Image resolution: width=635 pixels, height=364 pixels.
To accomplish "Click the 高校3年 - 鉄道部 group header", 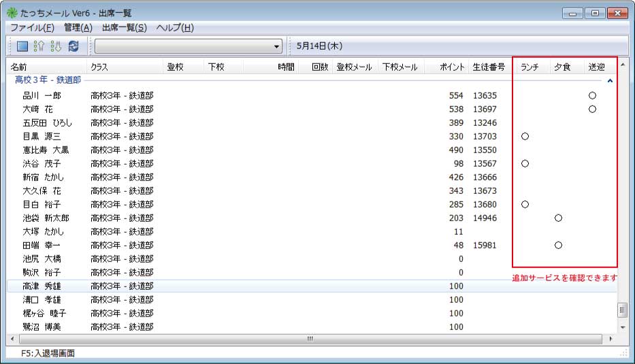I will (x=48, y=80).
